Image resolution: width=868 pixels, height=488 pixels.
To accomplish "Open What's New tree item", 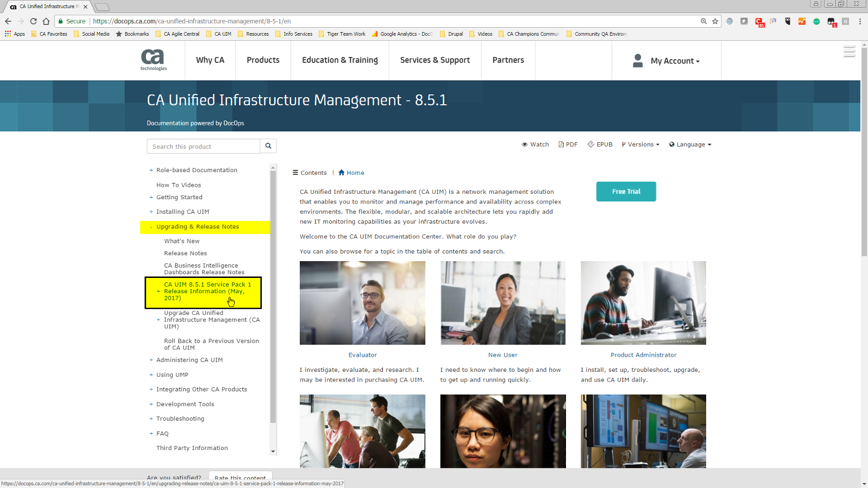I will pyautogui.click(x=182, y=241).
